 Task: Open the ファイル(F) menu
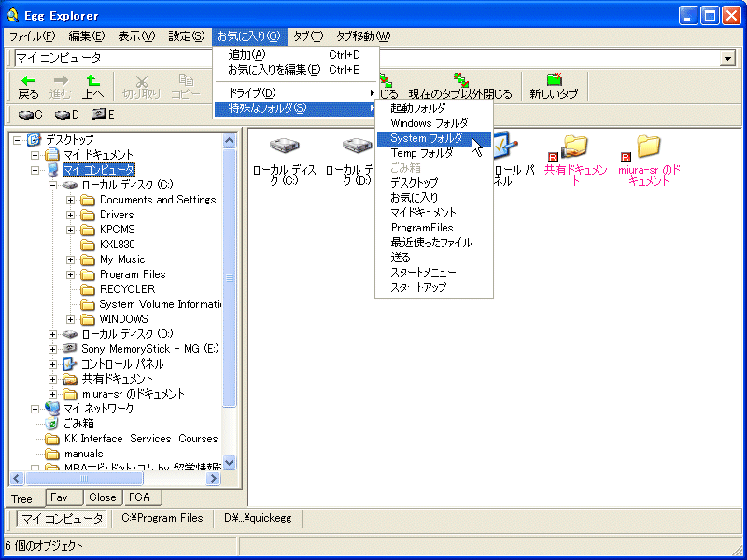tap(33, 36)
